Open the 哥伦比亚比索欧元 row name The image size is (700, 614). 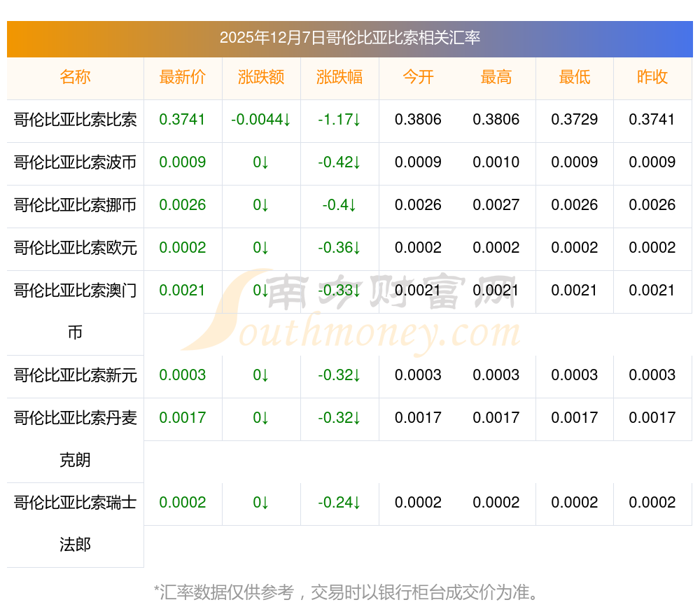point(75,248)
